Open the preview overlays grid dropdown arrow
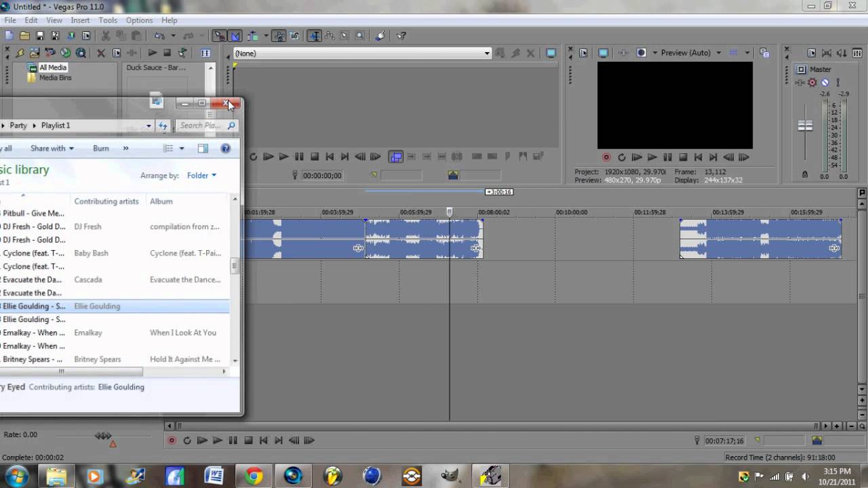Image resolution: width=868 pixels, height=488 pixels. pyautogui.click(x=747, y=53)
